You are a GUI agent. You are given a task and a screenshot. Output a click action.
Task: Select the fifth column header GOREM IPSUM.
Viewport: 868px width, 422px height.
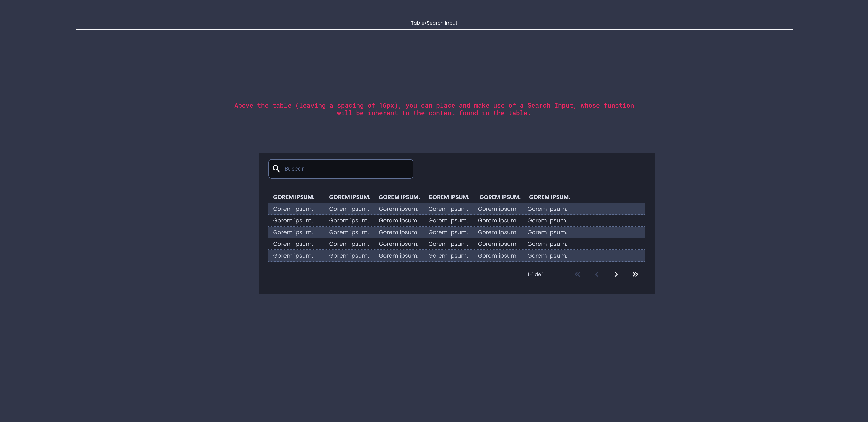500,197
